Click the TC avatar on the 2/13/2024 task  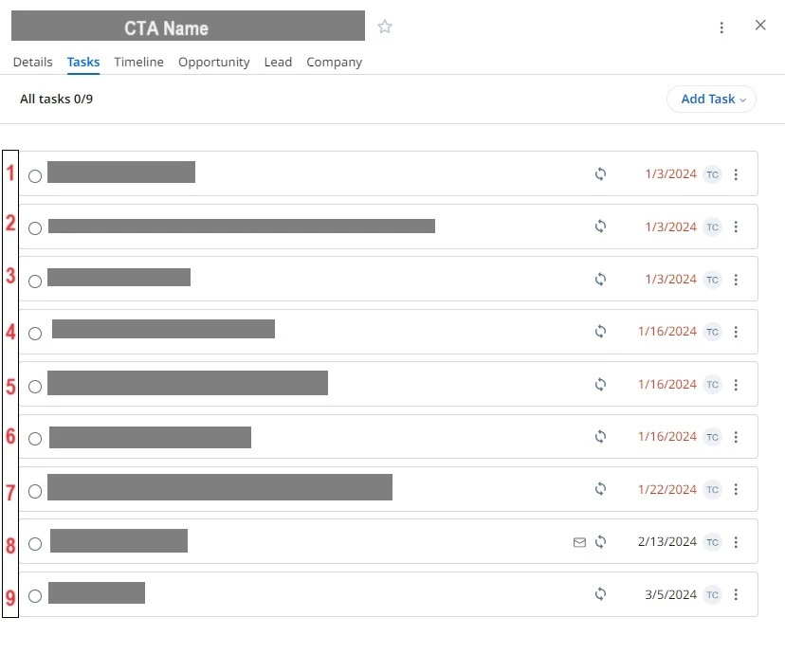click(x=712, y=542)
